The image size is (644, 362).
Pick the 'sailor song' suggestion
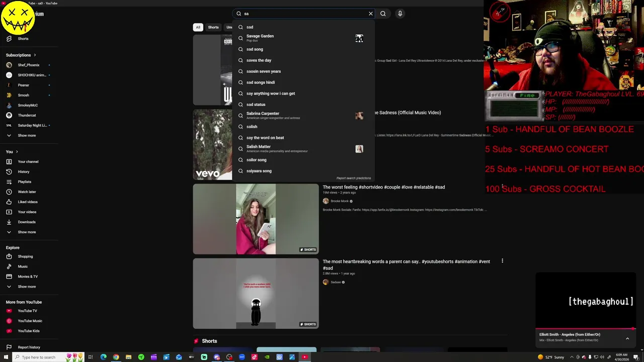(x=304, y=160)
